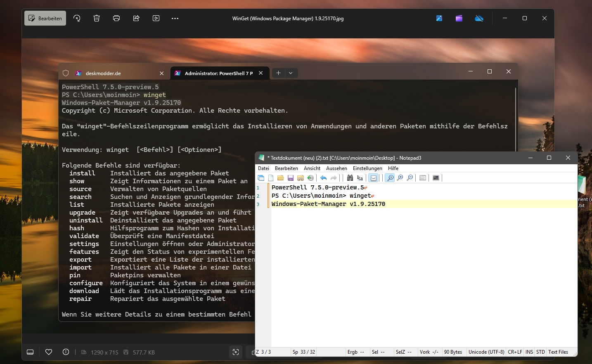
Task: Click the 90 Bytes status bar entry
Action: (453, 352)
